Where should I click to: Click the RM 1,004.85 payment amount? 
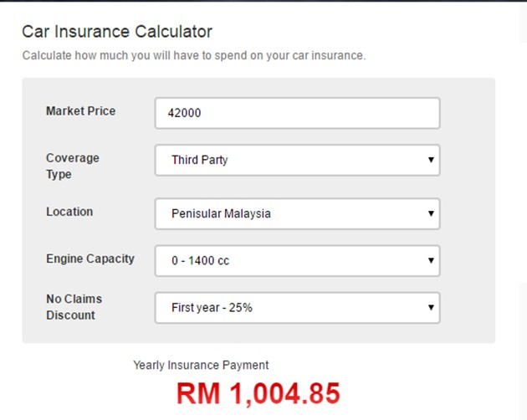[x=258, y=393]
